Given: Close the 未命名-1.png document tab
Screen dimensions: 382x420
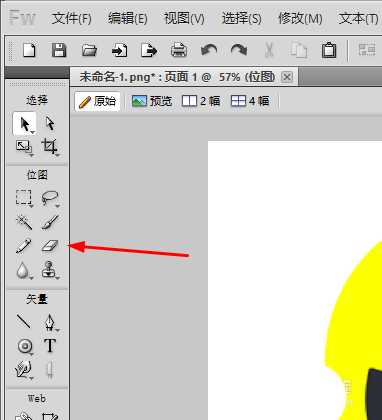Looking at the screenshot, I should (287, 77).
